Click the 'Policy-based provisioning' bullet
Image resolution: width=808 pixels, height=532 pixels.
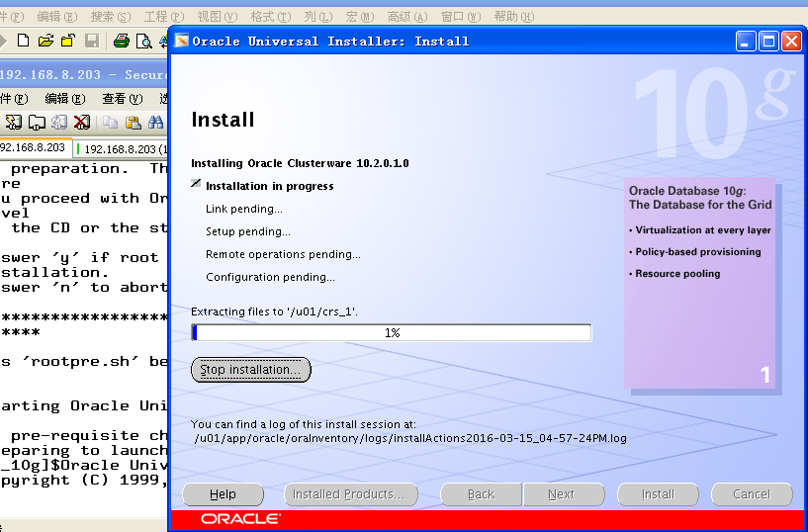point(697,252)
